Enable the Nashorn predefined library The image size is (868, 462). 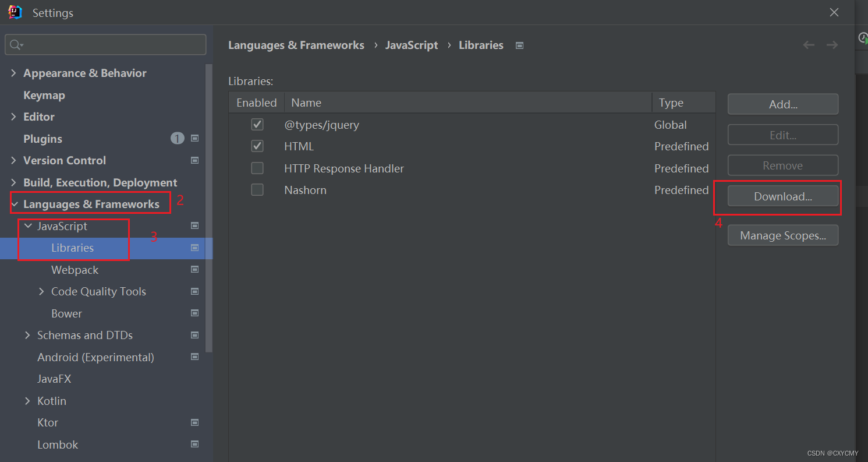pos(257,189)
